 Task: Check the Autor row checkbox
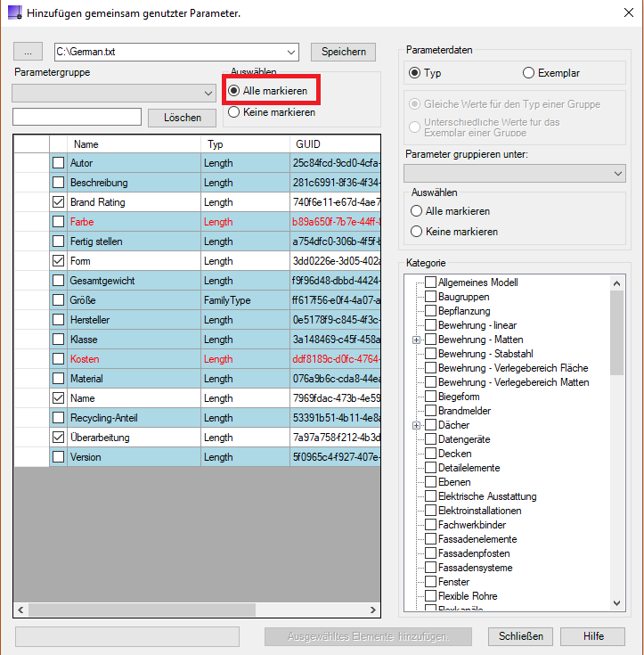(59, 162)
